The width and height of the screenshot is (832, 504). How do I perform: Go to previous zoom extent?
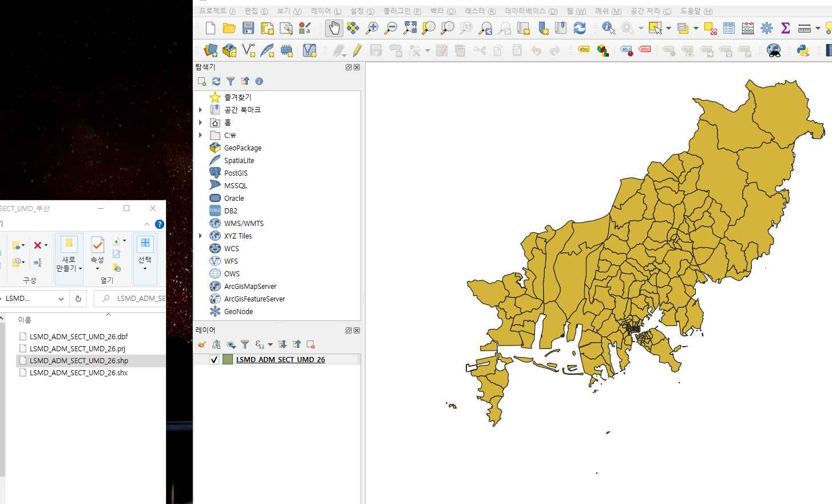tap(485, 28)
